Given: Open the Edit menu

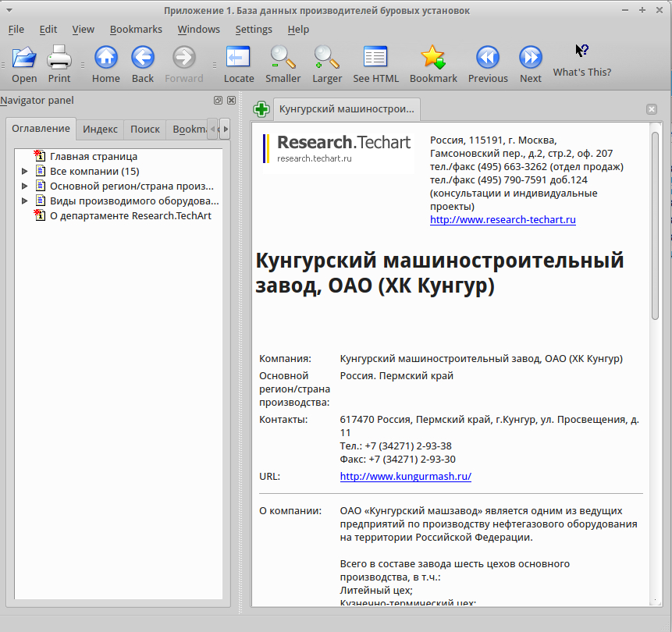Looking at the screenshot, I should pyautogui.click(x=48, y=29).
